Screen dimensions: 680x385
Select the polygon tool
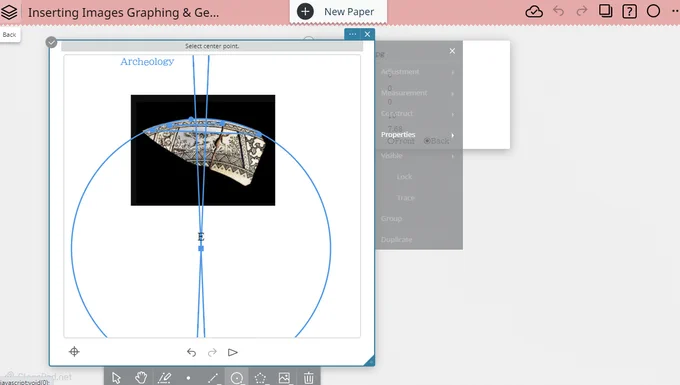(x=260, y=378)
